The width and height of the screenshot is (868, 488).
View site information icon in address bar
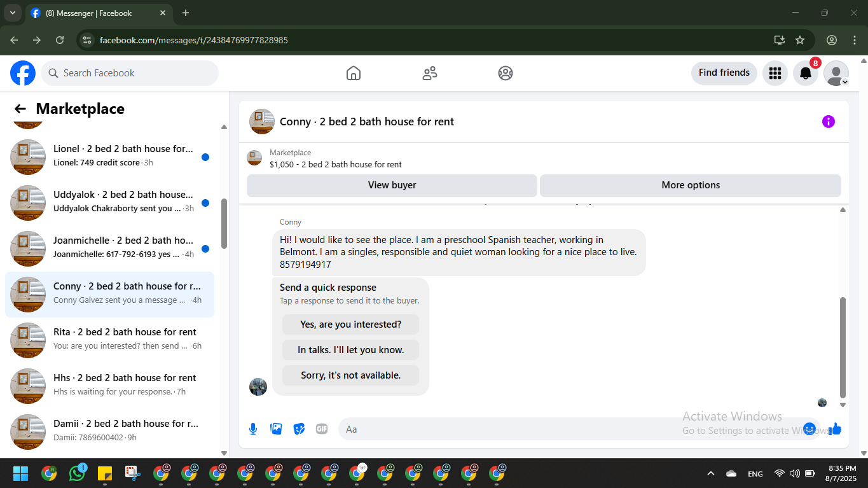click(88, 40)
